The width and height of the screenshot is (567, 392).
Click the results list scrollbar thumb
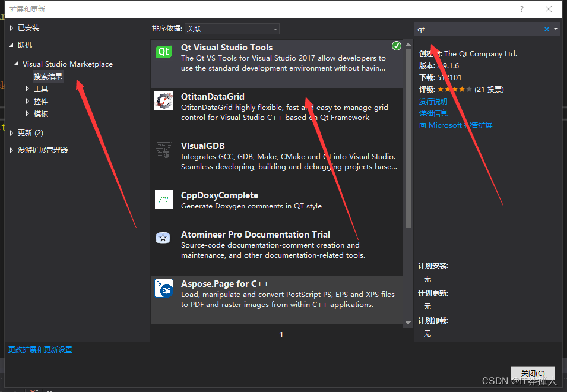pos(408,138)
